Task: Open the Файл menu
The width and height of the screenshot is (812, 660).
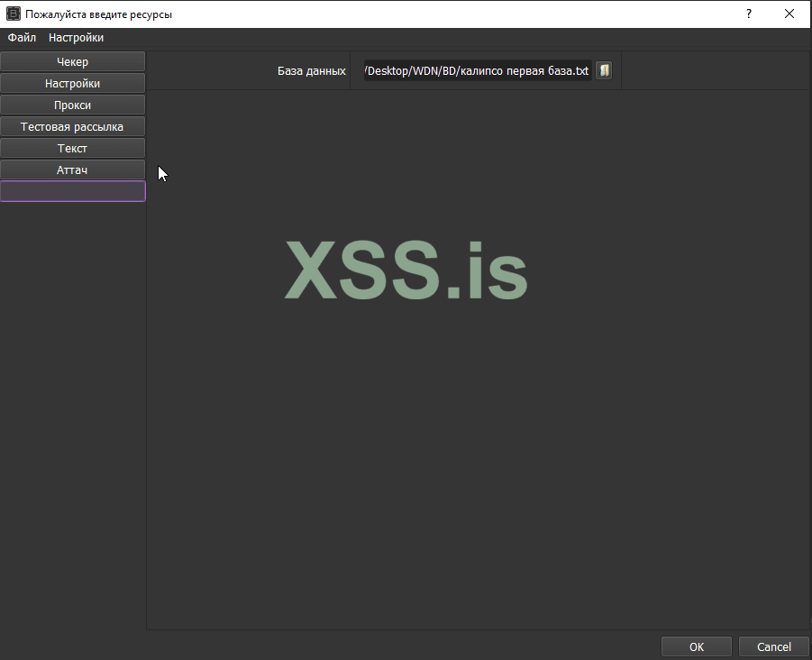Action: pyautogui.click(x=22, y=38)
